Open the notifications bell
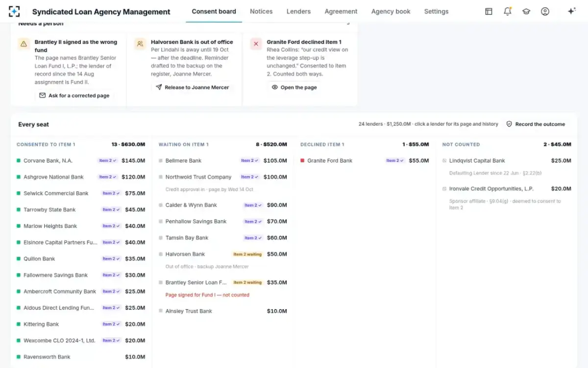The image size is (588, 368). 508,11
